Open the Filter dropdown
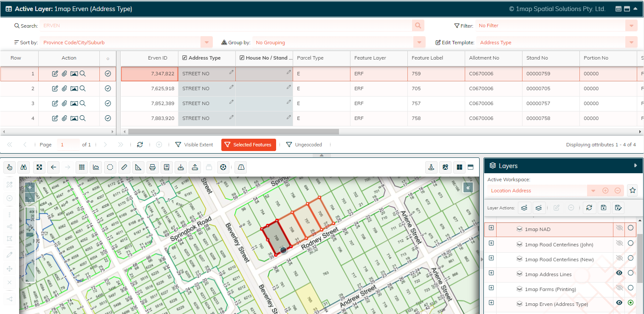Screen dimensions: 644x314 631,26
